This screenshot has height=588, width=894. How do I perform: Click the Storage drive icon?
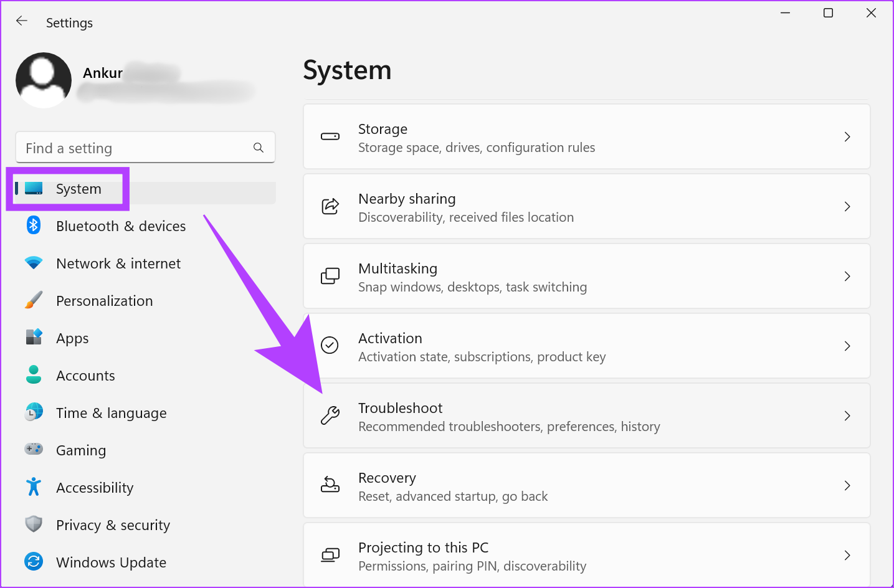[x=330, y=136]
